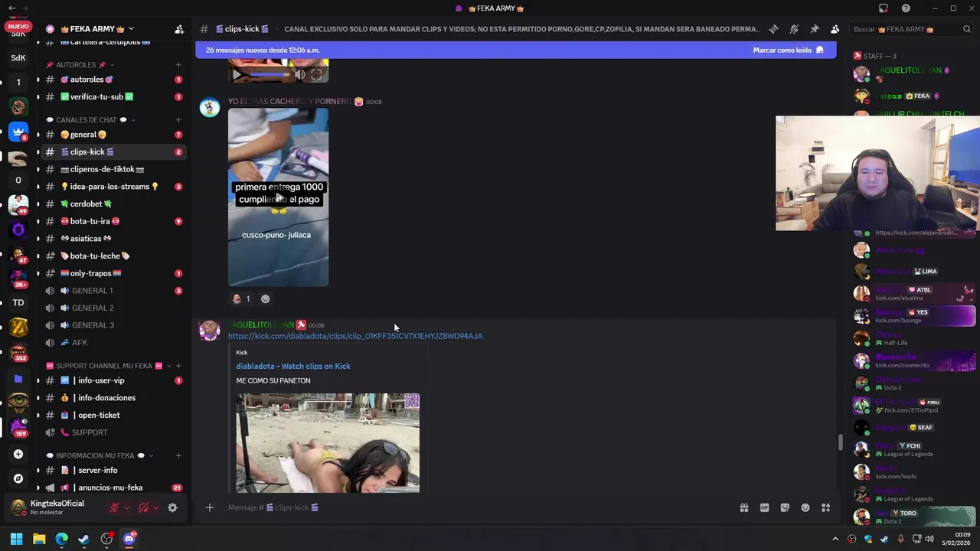Click the Mensaje # clips-kick input

[x=479, y=507]
